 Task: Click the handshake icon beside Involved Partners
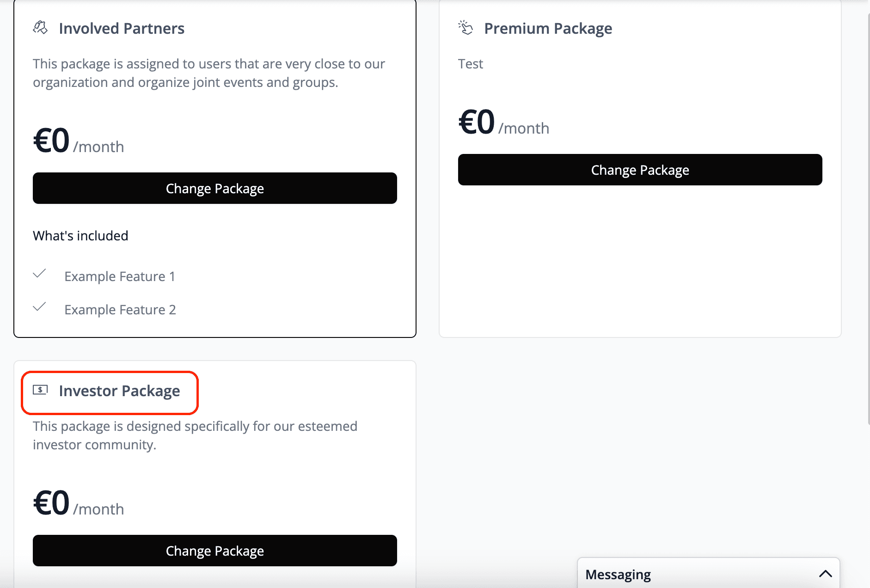[x=40, y=28]
